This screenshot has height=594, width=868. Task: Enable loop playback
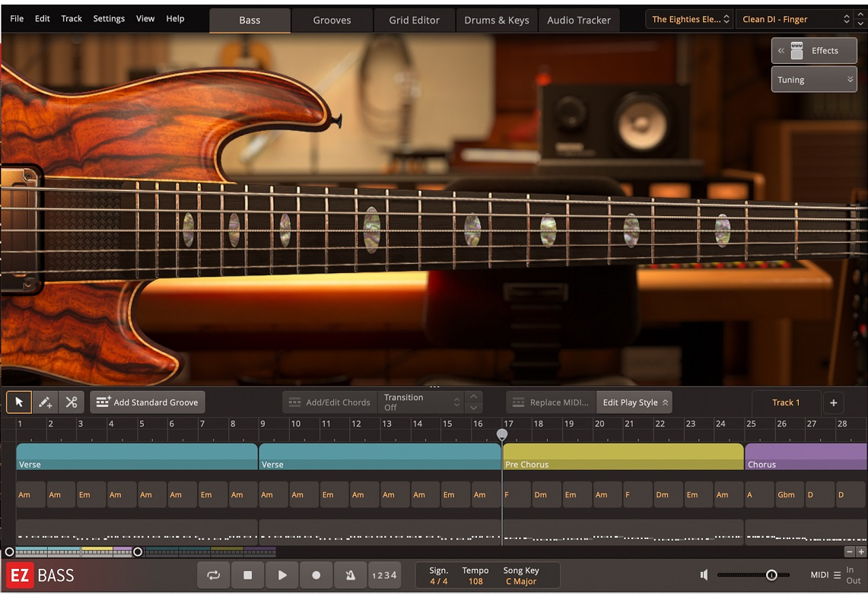214,575
